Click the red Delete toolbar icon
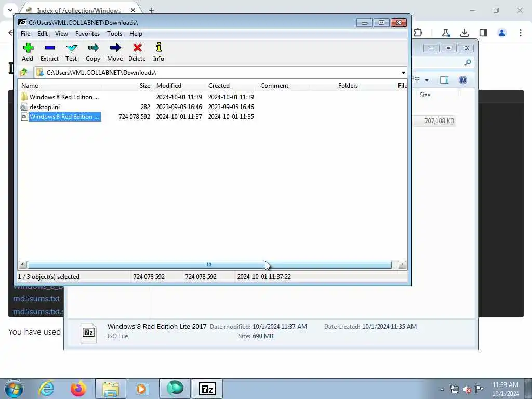 click(x=137, y=52)
